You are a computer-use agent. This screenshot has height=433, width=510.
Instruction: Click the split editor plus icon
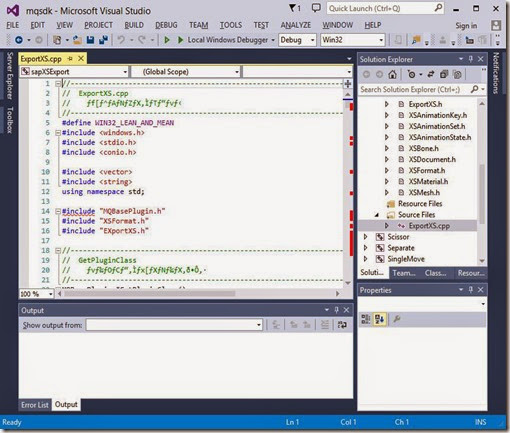[348, 84]
